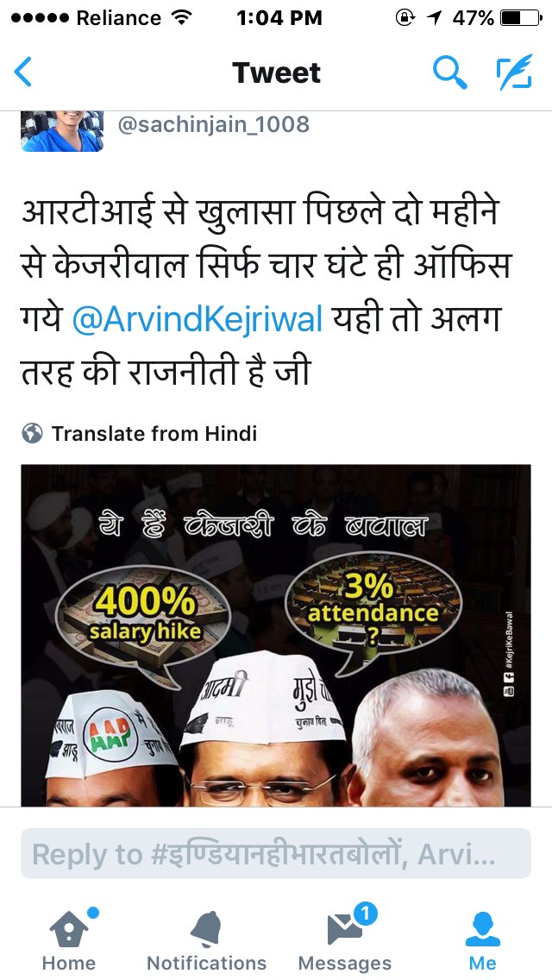Tap the battery indicator in status bar
Viewport: 552px width, 980px height.
[x=521, y=18]
